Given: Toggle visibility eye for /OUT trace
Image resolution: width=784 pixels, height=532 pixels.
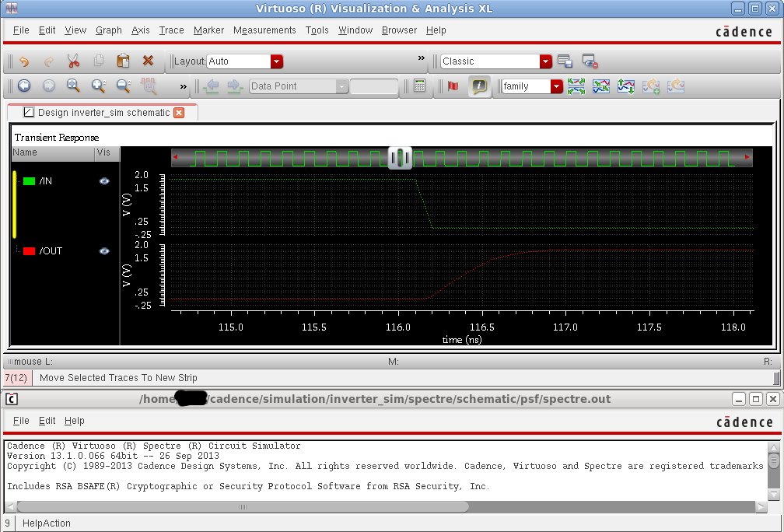Looking at the screenshot, I should [x=104, y=251].
